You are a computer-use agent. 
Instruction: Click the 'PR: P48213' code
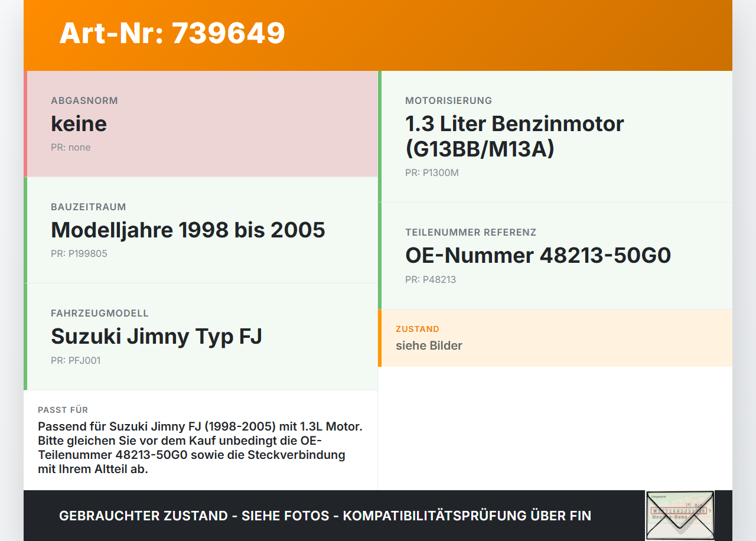coord(431,279)
